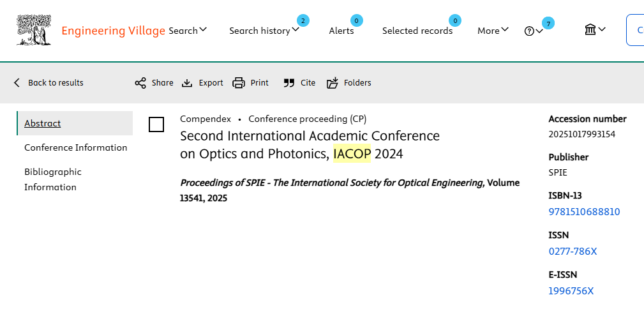Click the Engineering Village tree logo

pos(34,30)
